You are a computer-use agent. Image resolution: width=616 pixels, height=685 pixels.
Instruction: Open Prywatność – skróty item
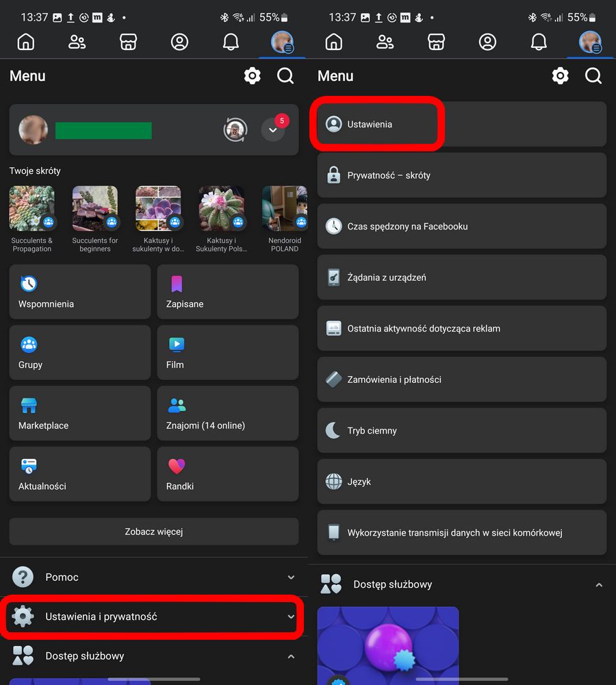[x=462, y=175]
